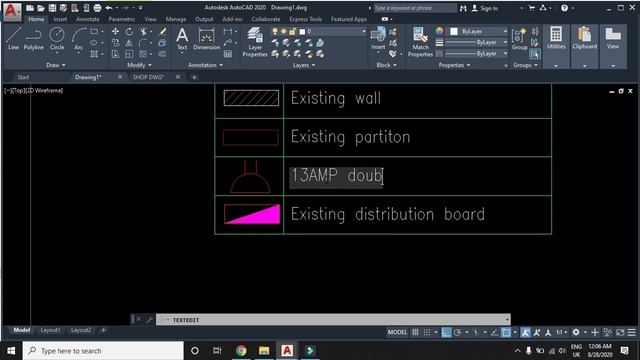Open status bar Customization menu icon
The width and height of the screenshot is (640, 360).
631,332
